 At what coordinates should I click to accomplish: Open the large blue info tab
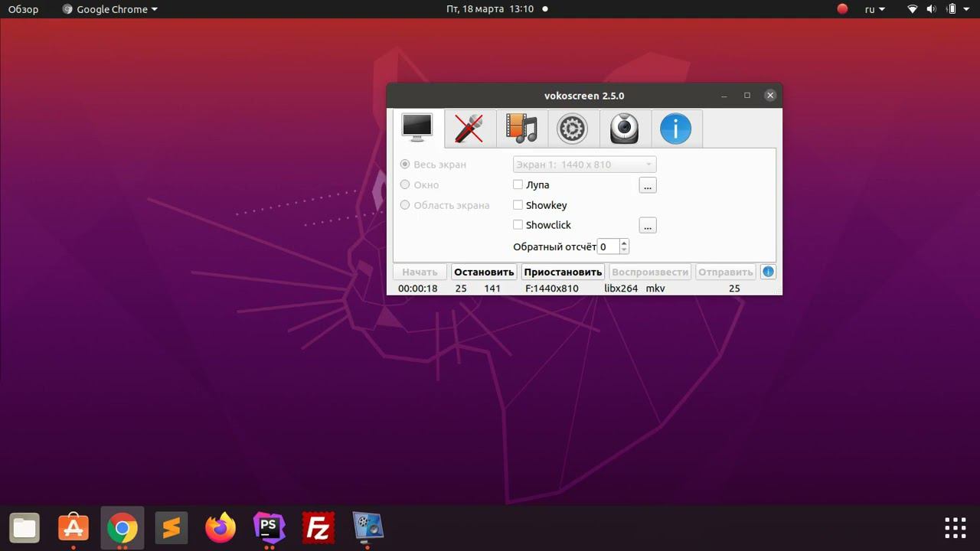pyautogui.click(x=676, y=129)
